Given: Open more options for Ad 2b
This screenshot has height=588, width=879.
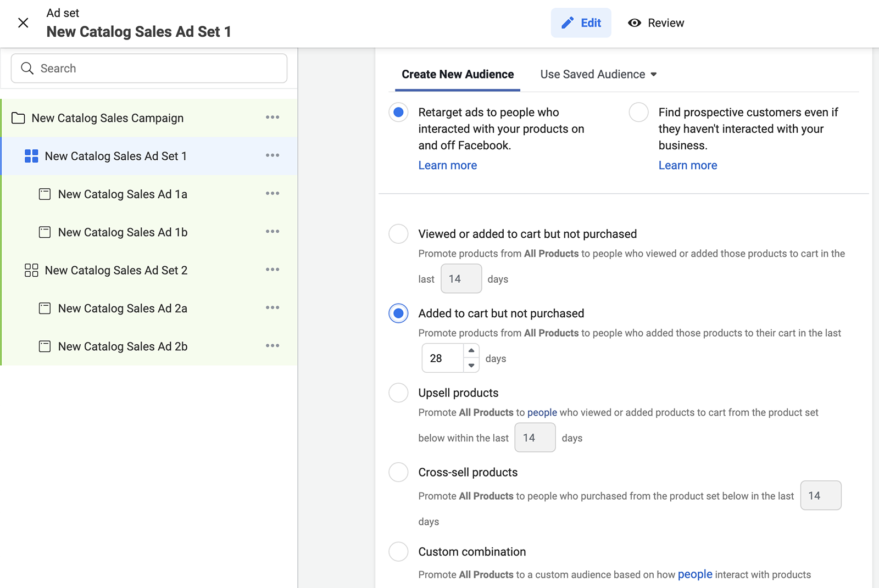Looking at the screenshot, I should pyautogui.click(x=272, y=345).
